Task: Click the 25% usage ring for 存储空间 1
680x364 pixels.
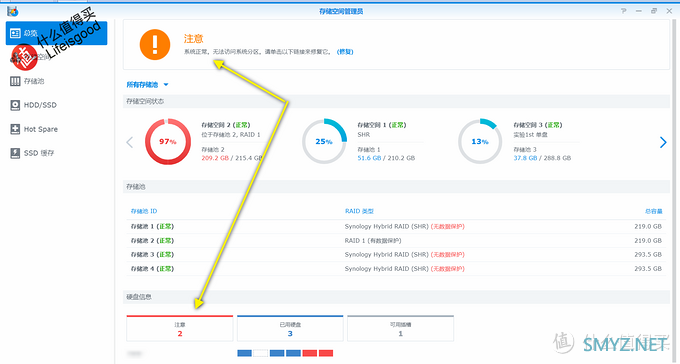Action: pyautogui.click(x=324, y=141)
